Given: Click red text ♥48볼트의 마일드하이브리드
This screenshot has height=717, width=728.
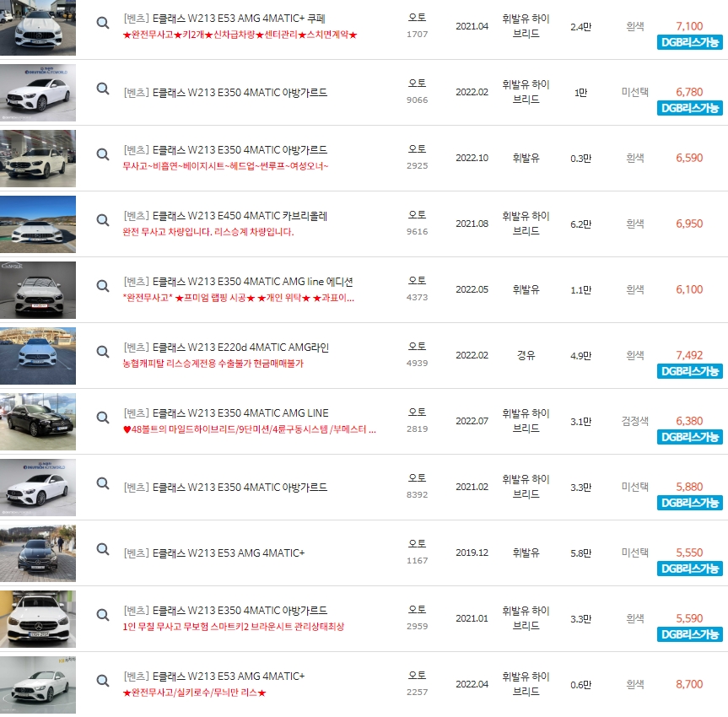Looking at the screenshot, I should pyautogui.click(x=250, y=429).
